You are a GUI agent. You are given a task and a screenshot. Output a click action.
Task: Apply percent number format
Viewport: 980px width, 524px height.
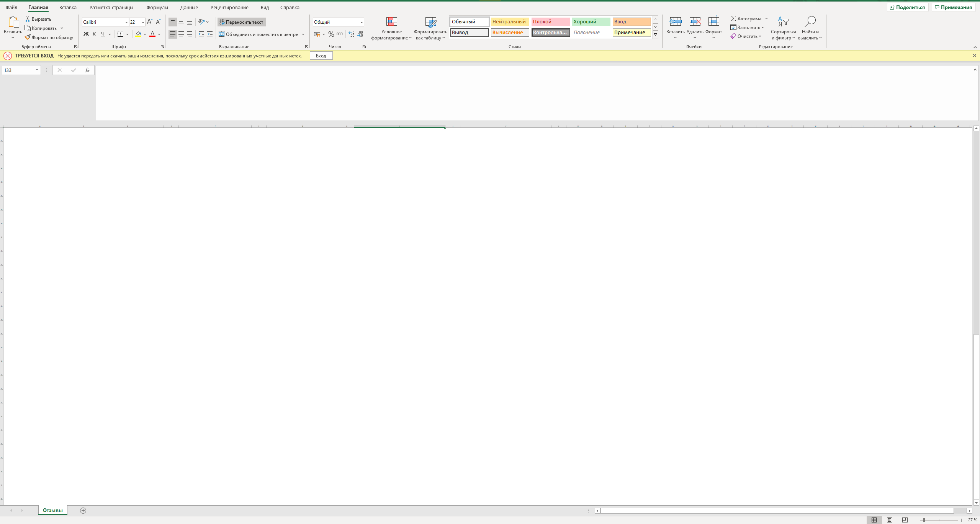[x=331, y=34]
